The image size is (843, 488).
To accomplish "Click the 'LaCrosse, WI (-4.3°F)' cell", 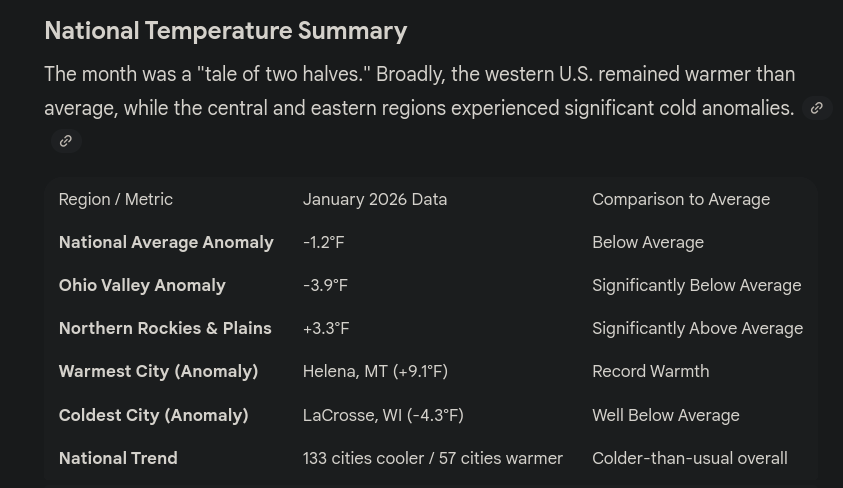I will (383, 415).
